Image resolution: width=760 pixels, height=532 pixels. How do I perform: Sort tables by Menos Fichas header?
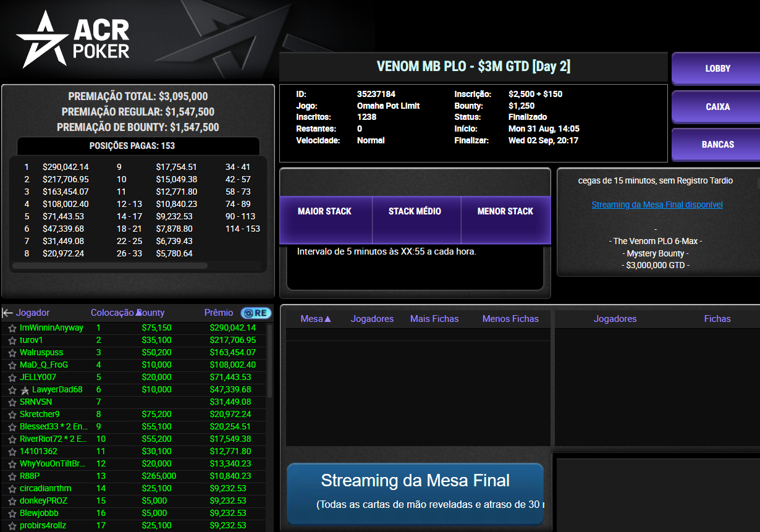(x=510, y=319)
